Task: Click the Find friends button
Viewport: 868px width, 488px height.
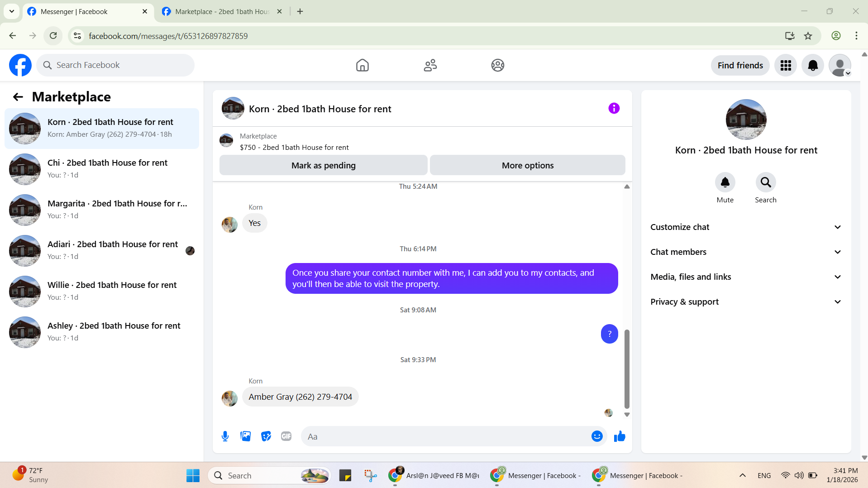Action: click(x=740, y=65)
